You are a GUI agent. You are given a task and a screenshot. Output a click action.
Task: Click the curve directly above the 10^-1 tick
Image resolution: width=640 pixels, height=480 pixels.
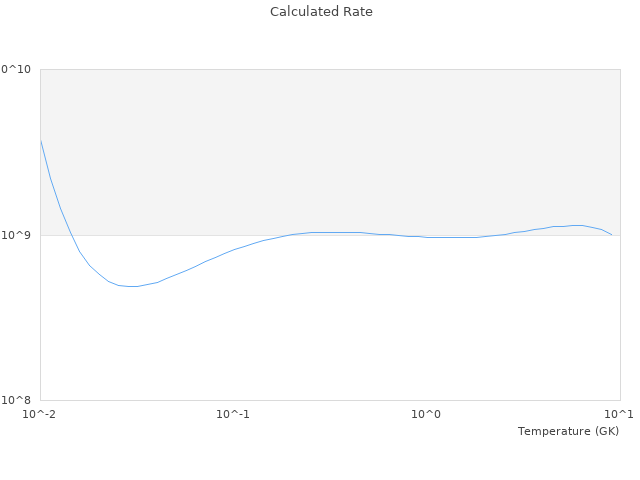click(233, 249)
